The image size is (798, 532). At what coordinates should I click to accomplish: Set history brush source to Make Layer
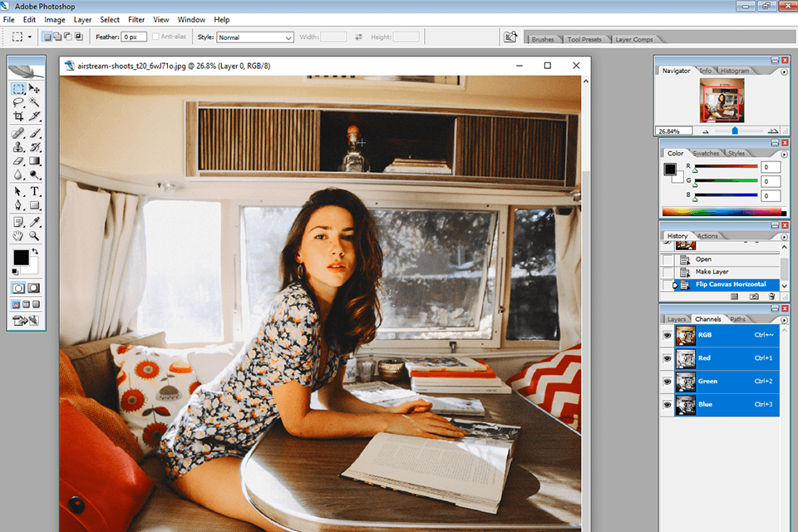pos(667,273)
